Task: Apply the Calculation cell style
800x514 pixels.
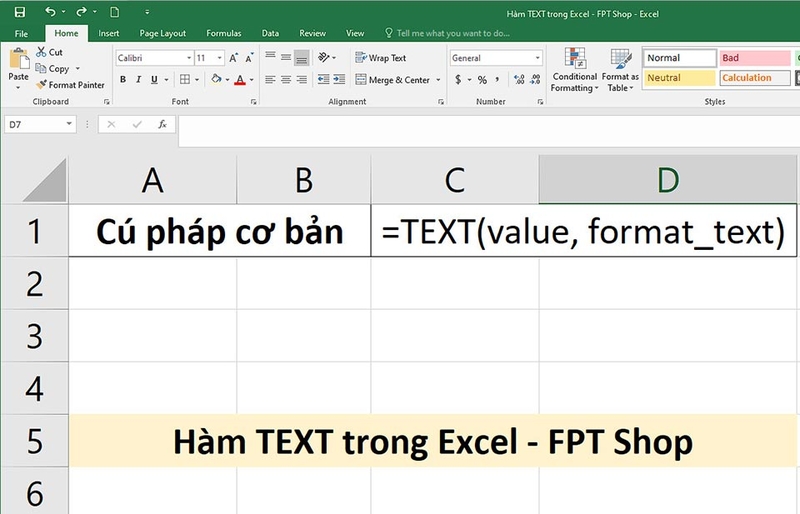Action: (755, 78)
